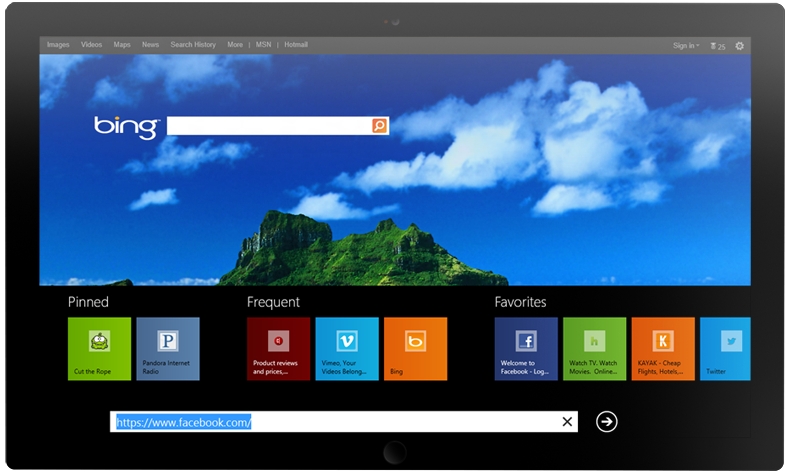
Task: Expand the More menu in Bing header
Action: tap(235, 44)
